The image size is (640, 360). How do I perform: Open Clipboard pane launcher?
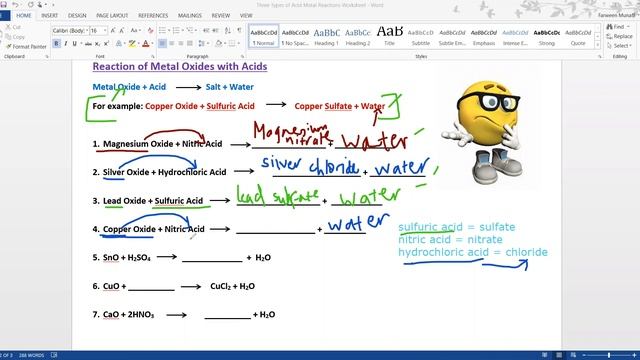click(x=47, y=57)
